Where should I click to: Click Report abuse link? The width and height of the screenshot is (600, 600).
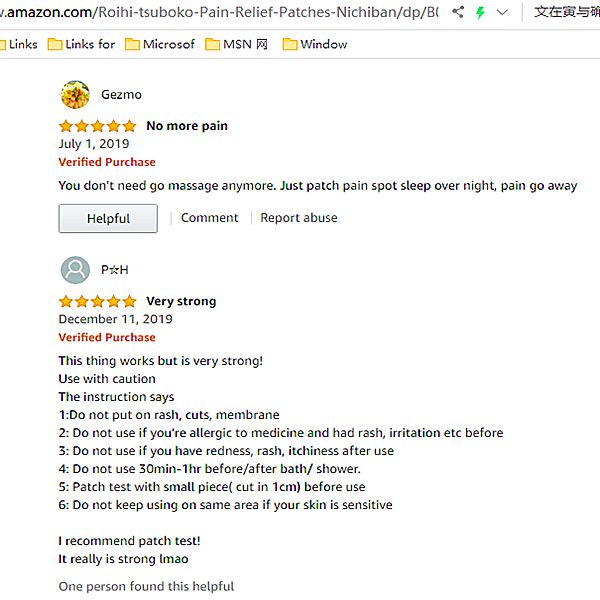[x=299, y=218]
